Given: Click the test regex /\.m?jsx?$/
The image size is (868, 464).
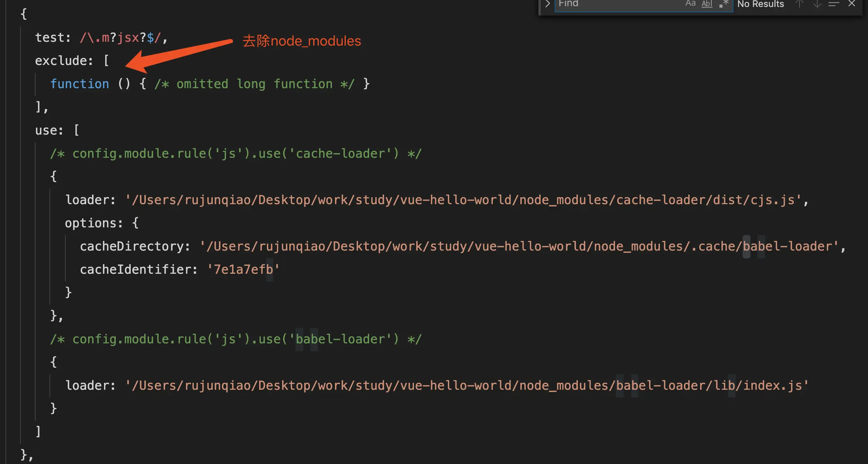Looking at the screenshot, I should 120,38.
